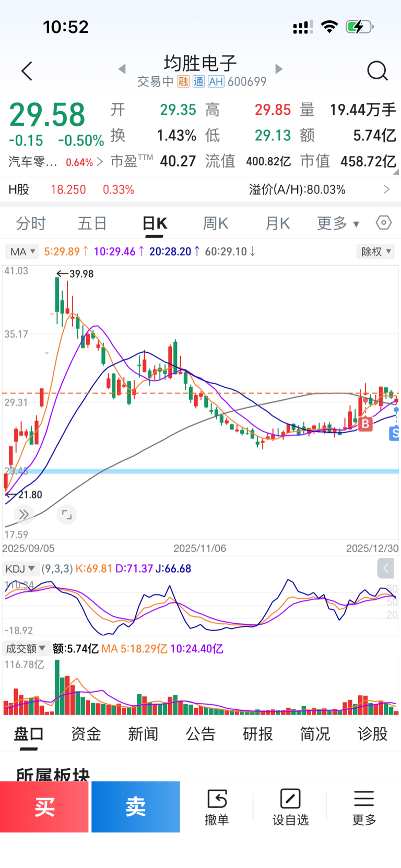Viewport: 401px width, 868px height.
Task: Expand the H股 premium row chevron
Action: pos(386,189)
